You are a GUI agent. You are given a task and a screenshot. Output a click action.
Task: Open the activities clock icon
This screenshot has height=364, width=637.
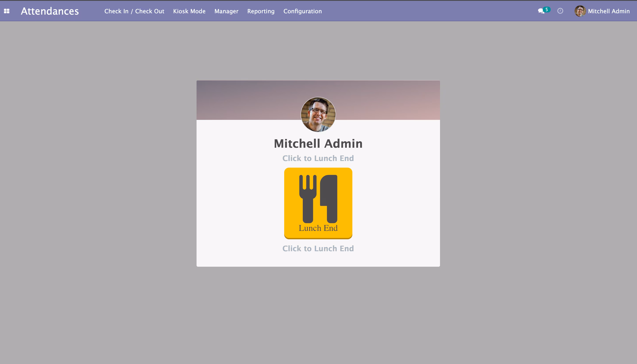click(560, 11)
